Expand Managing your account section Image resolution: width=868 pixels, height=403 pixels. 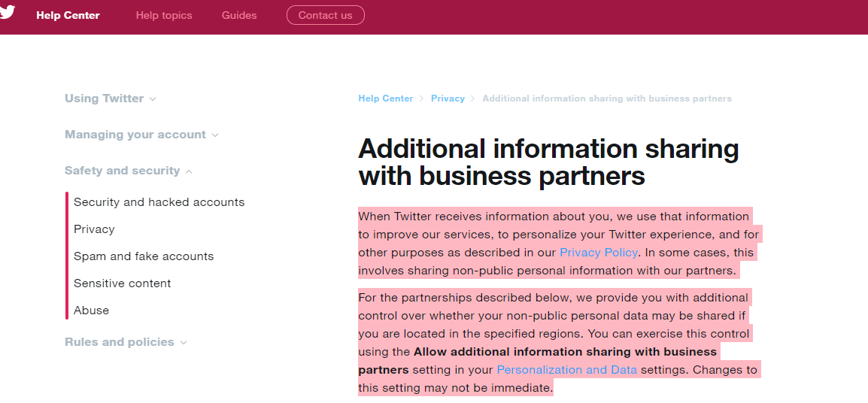click(141, 135)
